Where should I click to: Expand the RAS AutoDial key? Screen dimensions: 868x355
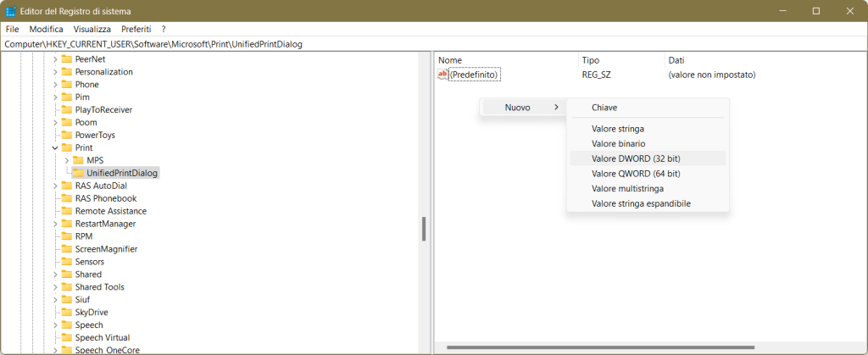pos(55,186)
